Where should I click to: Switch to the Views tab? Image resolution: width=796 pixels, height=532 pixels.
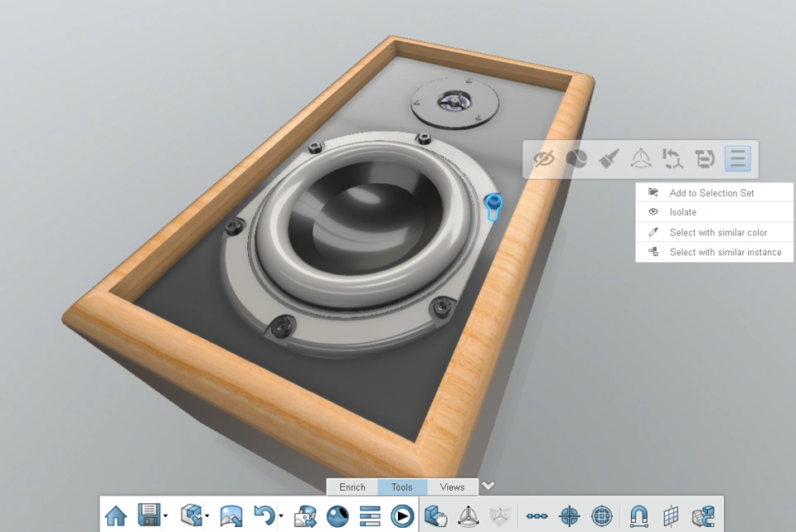click(453, 487)
